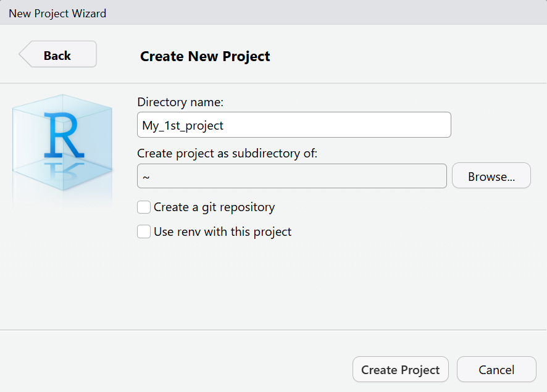
Task: Click the reflection beneath the R cube logo
Action: 62,185
